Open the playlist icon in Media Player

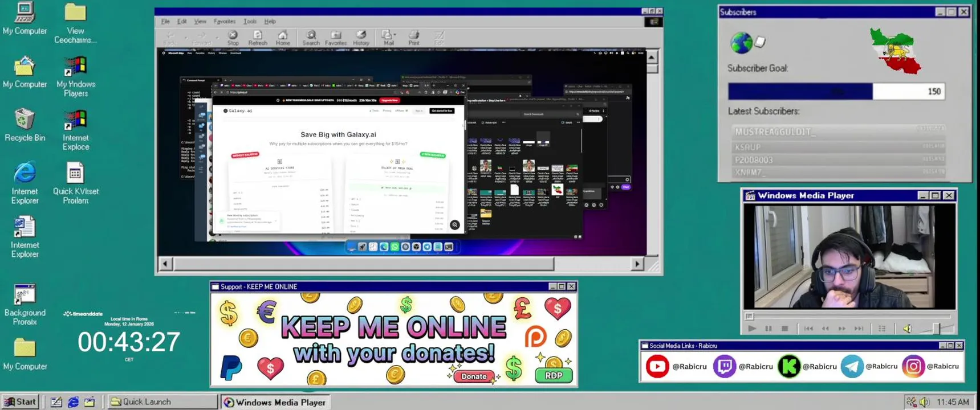coord(882,329)
